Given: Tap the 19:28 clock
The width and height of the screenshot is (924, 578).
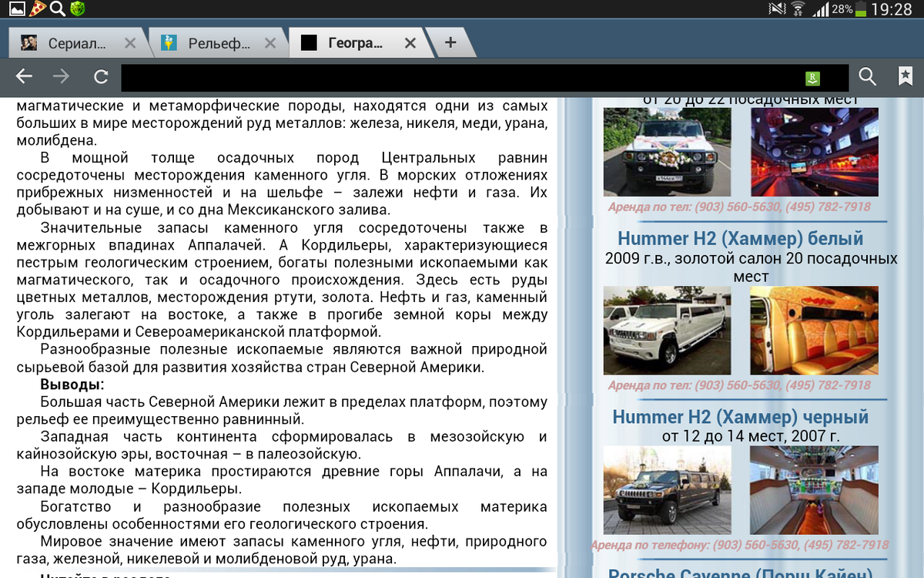Looking at the screenshot, I should point(892,9).
